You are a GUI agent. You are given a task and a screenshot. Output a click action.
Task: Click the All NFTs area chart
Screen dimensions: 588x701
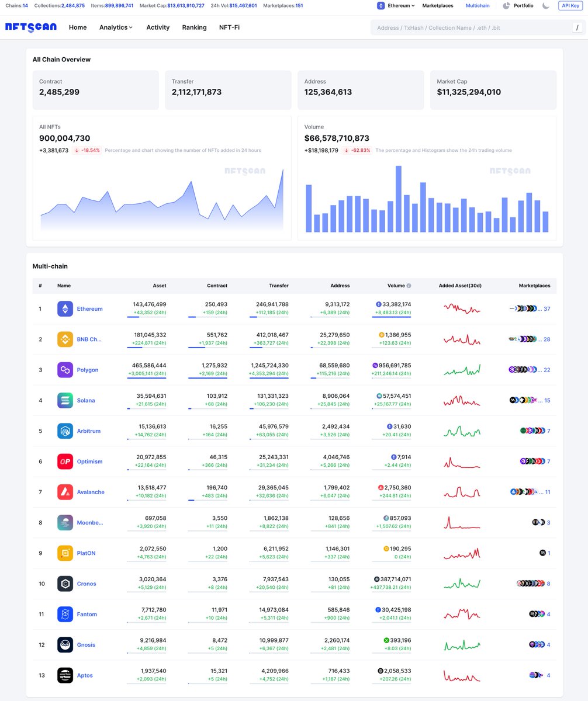[162, 200]
